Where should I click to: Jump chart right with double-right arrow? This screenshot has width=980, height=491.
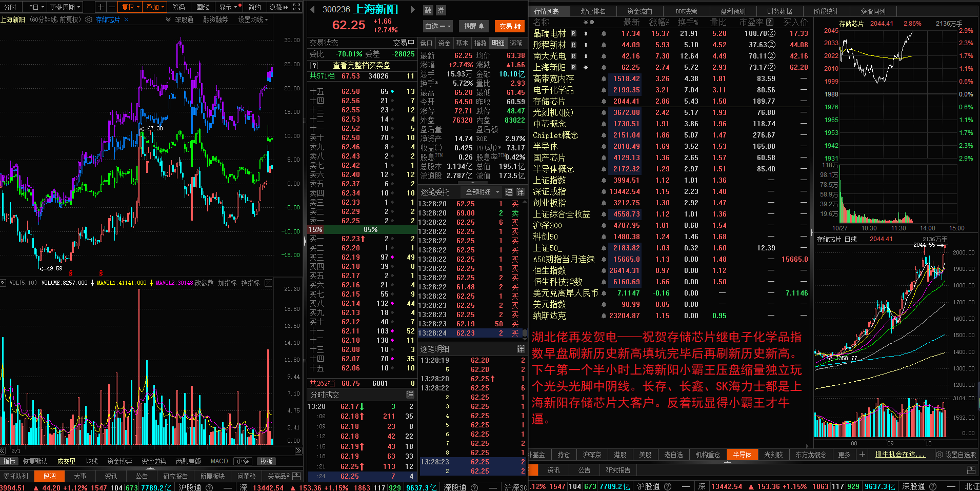tap(298, 450)
